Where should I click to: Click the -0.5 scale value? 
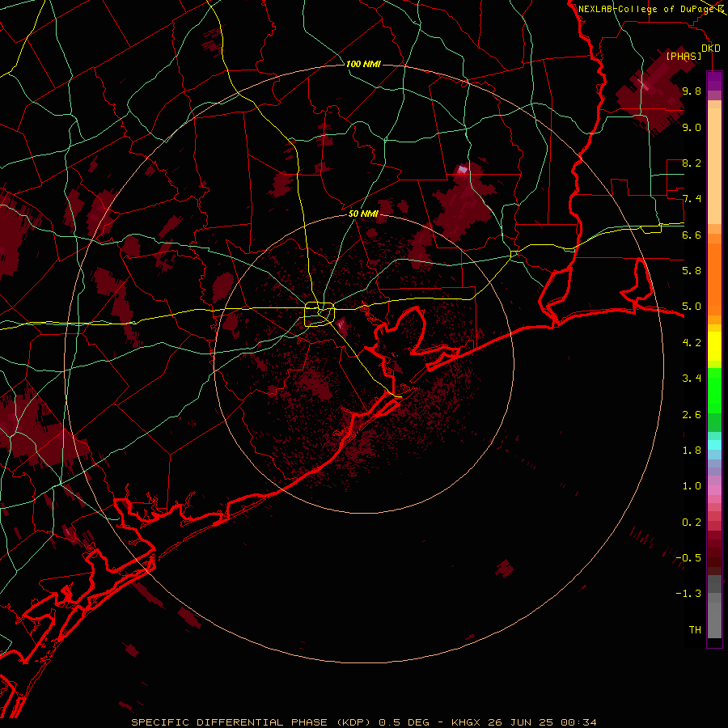click(x=688, y=557)
